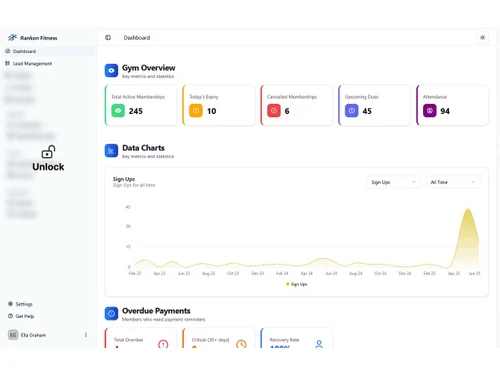The height and width of the screenshot is (375, 500).
Task: Click the Gym Overview heading
Action: pyautogui.click(x=149, y=68)
